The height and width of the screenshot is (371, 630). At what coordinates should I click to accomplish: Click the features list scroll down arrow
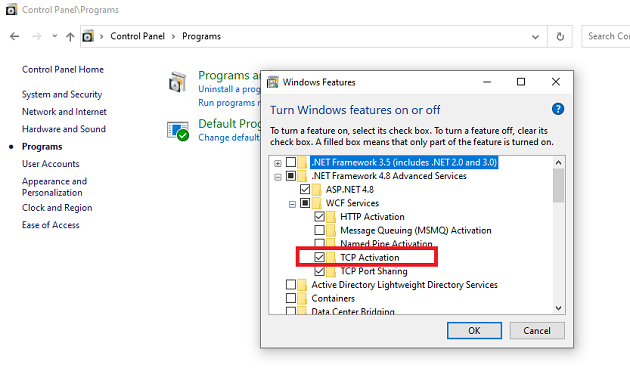coord(558,308)
